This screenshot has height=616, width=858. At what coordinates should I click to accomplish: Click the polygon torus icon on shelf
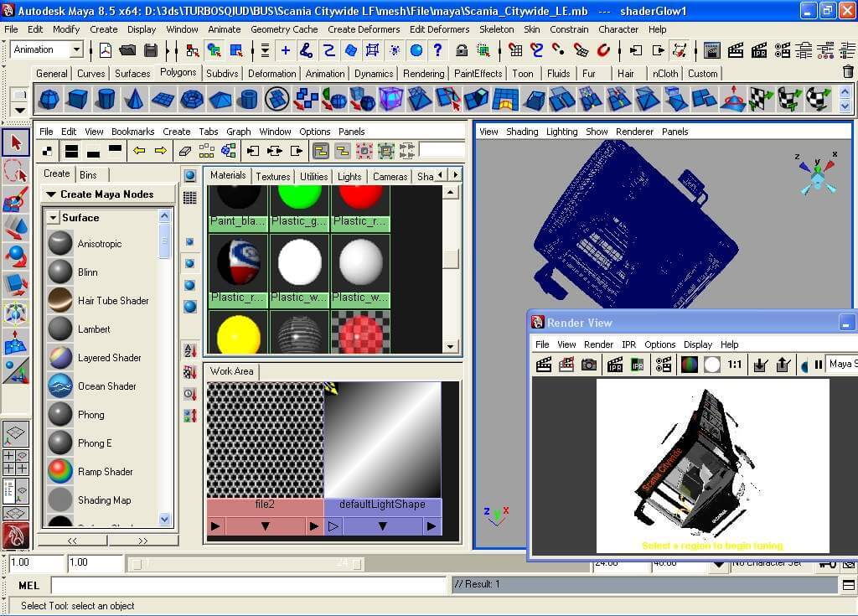192,100
